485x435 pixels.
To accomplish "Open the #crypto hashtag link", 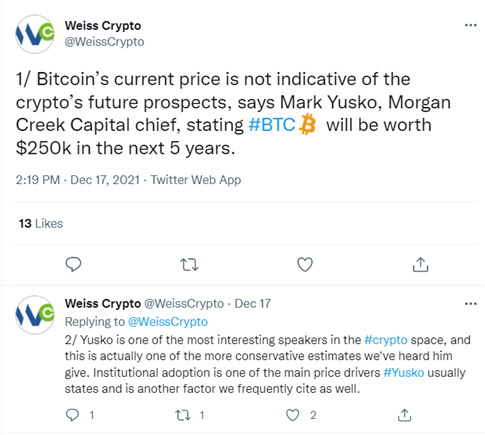I will point(386,340).
